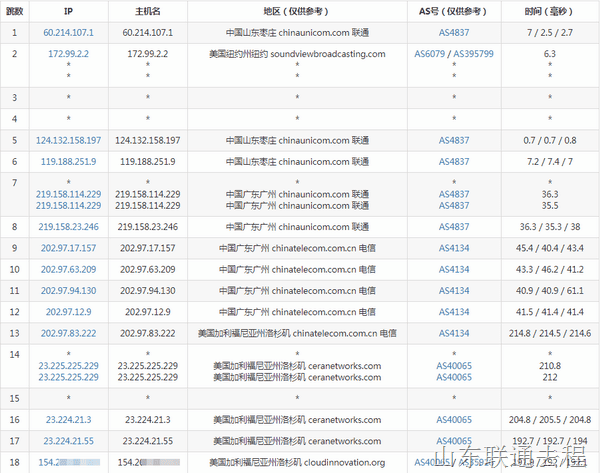Click the AS4837 link in hop 6 row

[x=454, y=162]
